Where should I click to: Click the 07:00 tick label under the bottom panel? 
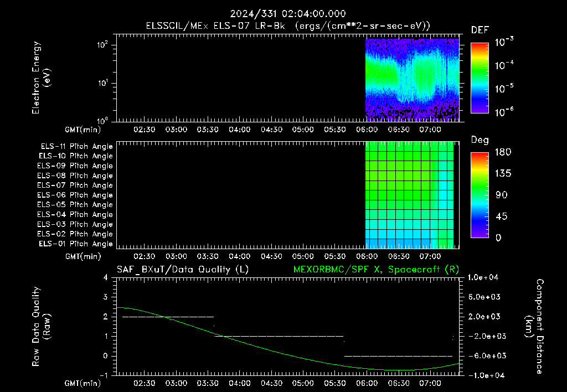point(430,383)
